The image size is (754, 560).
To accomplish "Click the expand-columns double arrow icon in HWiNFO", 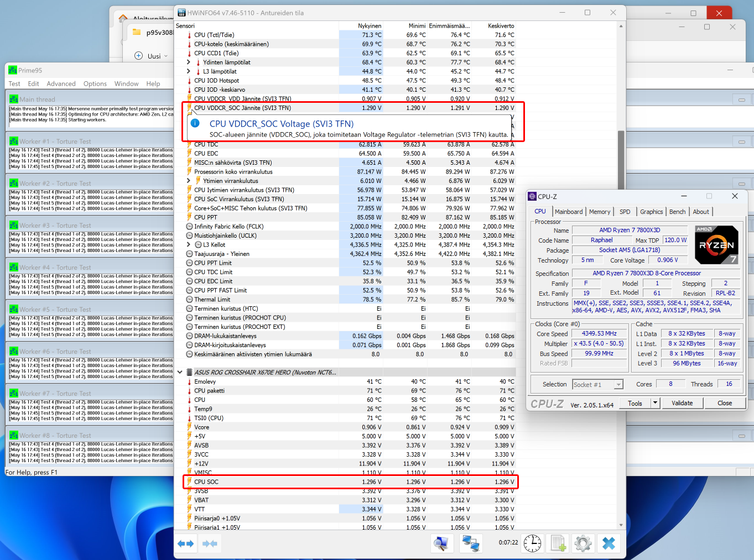I will coord(186,543).
